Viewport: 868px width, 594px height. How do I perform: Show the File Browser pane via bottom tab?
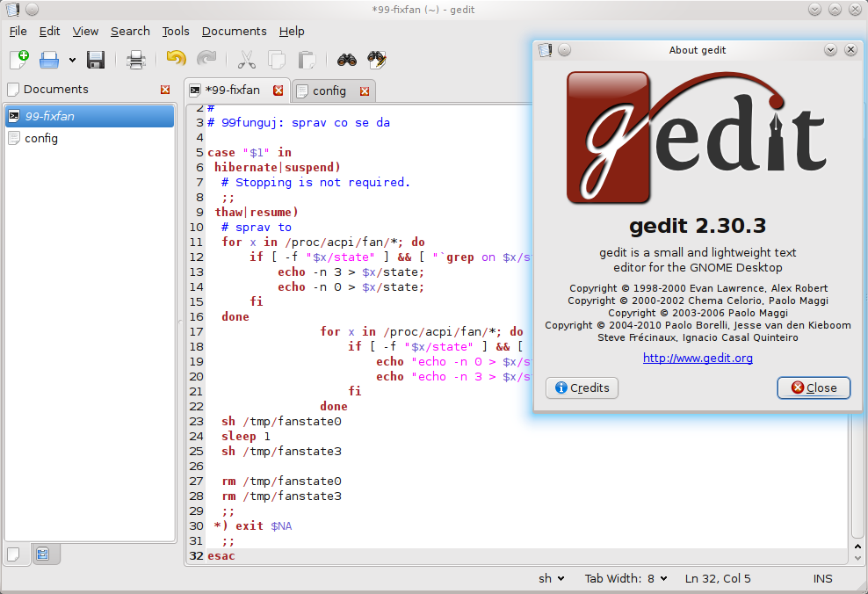click(43, 554)
